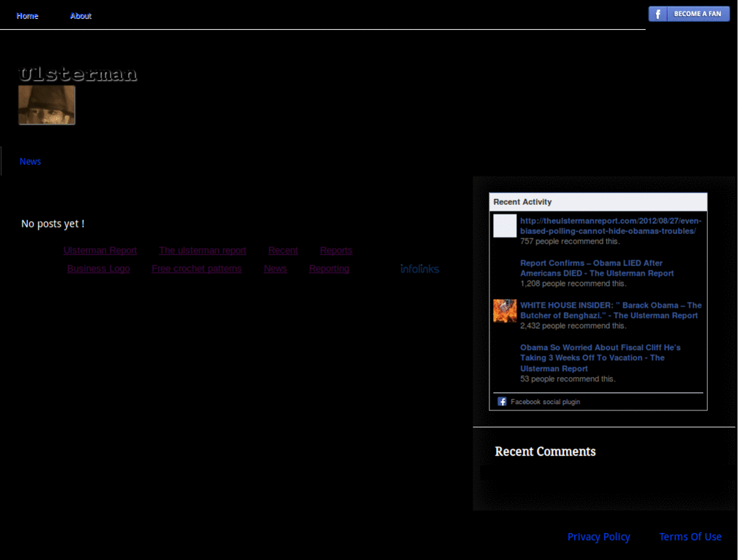Click the Become a Fan Facebook button
Image resolution: width=747 pixels, height=560 pixels.
689,14
